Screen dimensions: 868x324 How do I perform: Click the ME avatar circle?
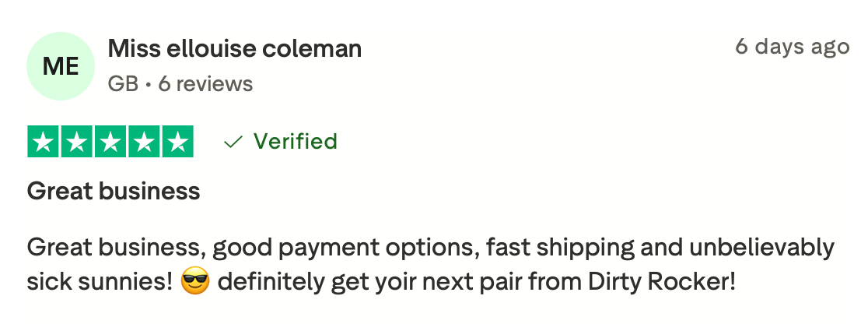(61, 66)
